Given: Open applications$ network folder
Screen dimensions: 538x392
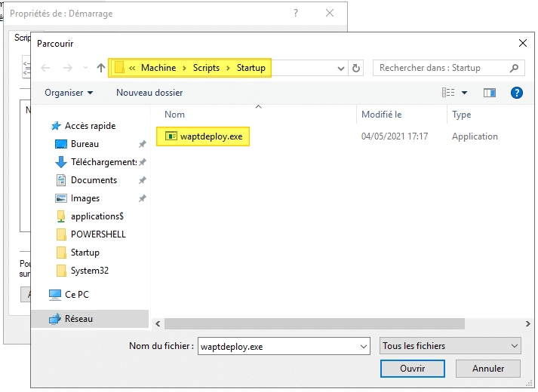Looking at the screenshot, I should [x=97, y=216].
